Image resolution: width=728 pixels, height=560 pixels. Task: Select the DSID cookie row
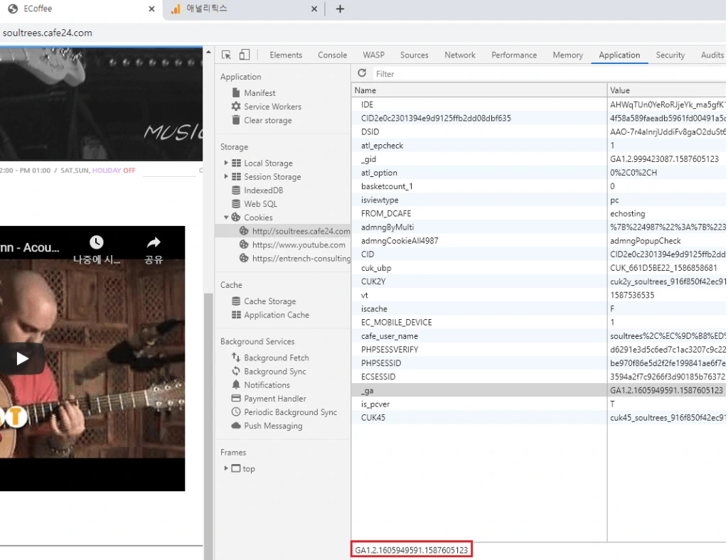coord(539,131)
